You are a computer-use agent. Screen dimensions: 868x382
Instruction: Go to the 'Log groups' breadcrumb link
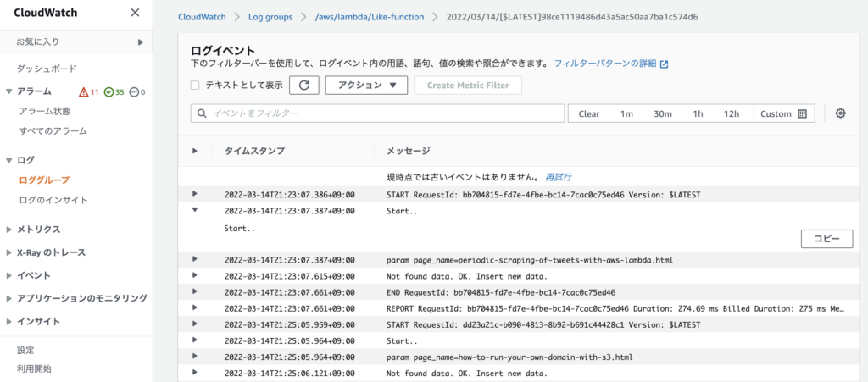270,17
